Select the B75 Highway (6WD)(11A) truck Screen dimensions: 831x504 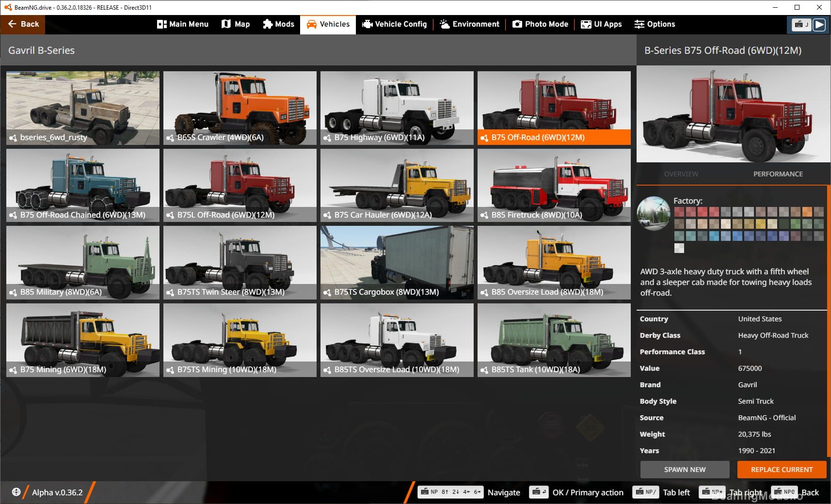click(x=397, y=108)
